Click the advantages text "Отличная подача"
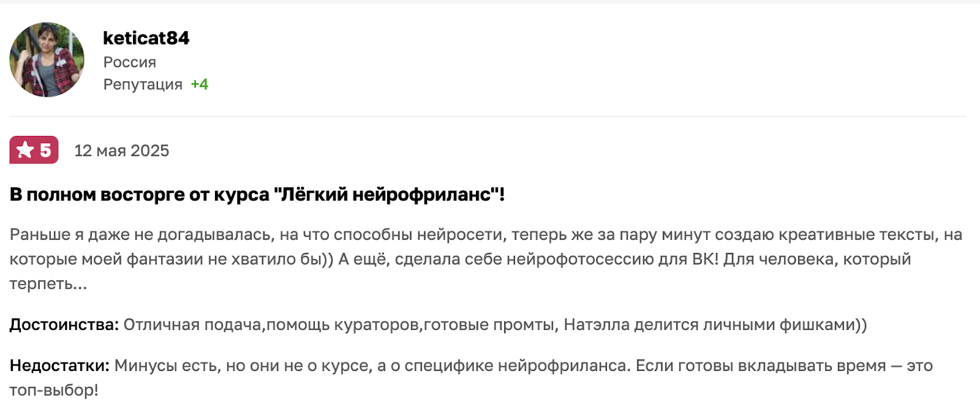This screenshot has width=980, height=412. point(192,324)
